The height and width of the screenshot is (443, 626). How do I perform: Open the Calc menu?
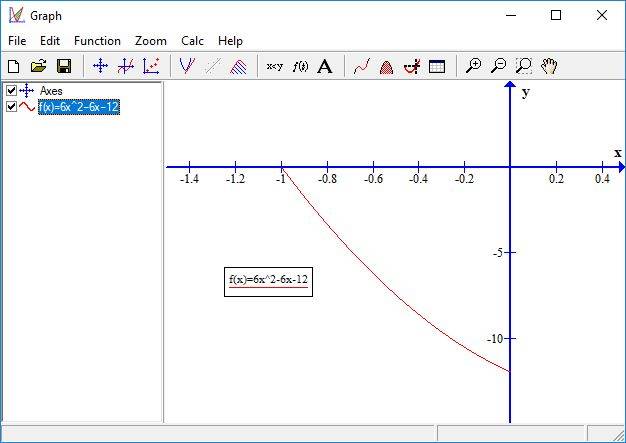[x=192, y=41]
